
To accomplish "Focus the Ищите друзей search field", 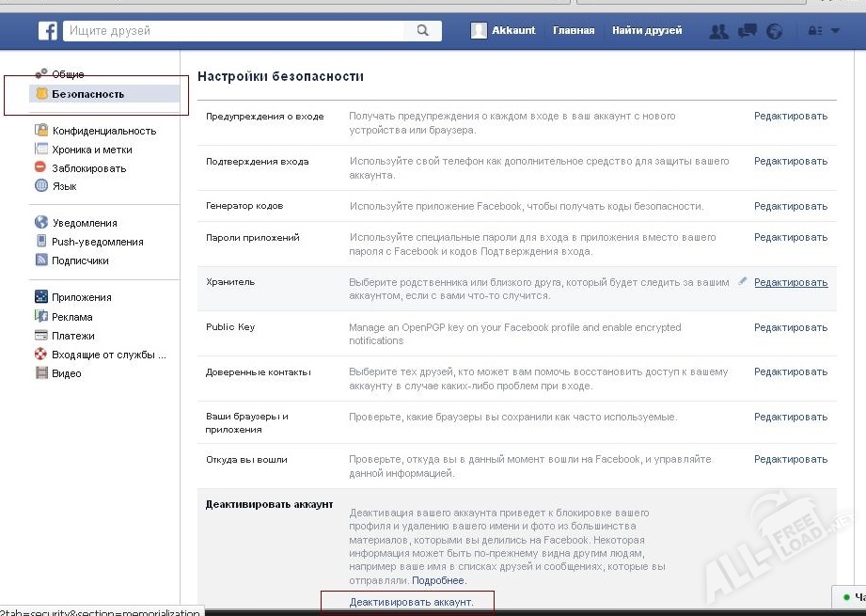I will point(235,31).
